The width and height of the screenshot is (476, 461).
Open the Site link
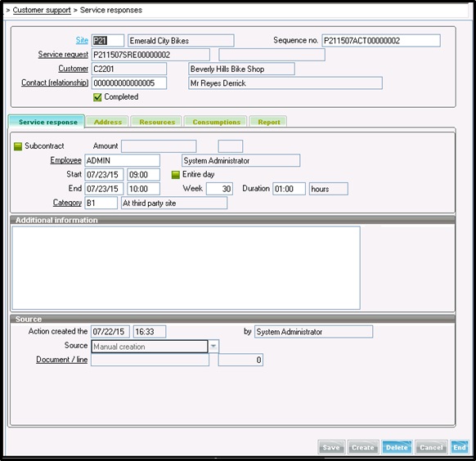point(82,40)
